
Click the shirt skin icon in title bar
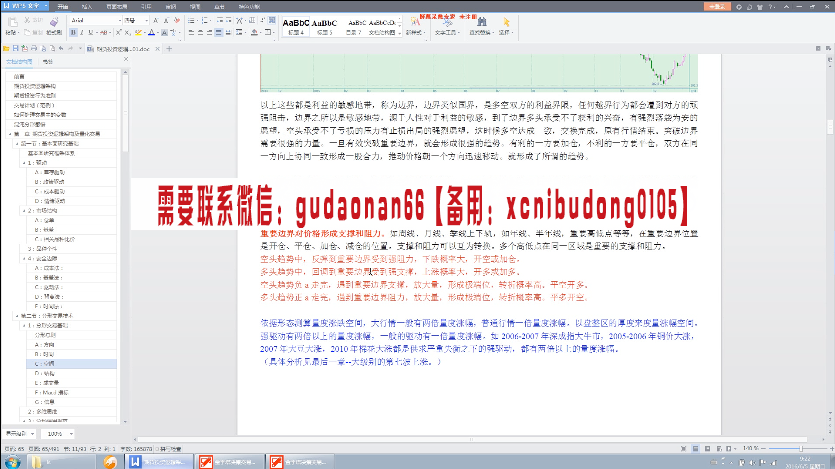point(760,7)
